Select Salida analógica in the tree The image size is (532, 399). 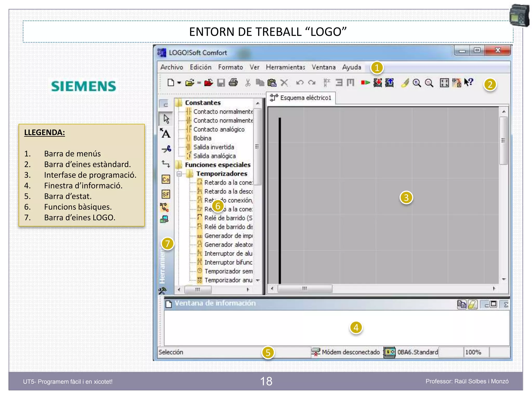coord(214,156)
